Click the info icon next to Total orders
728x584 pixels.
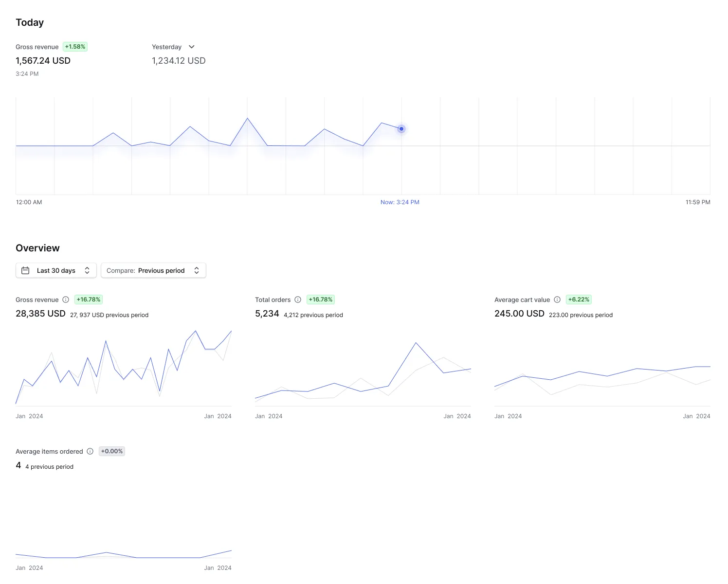(x=298, y=300)
